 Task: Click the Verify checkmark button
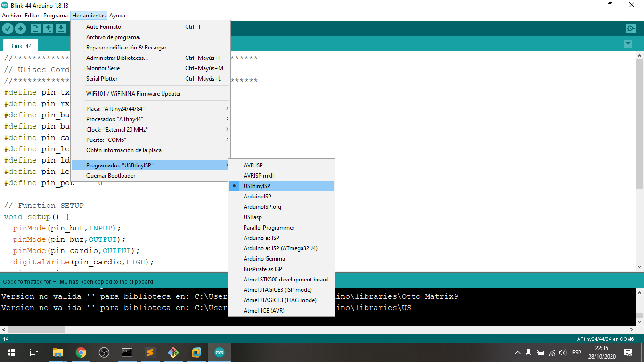pyautogui.click(x=8, y=29)
